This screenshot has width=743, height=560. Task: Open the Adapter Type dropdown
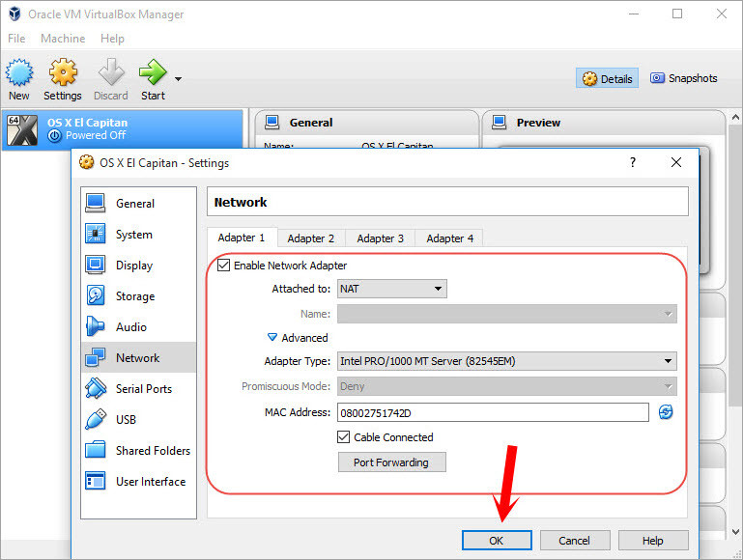[x=506, y=361]
